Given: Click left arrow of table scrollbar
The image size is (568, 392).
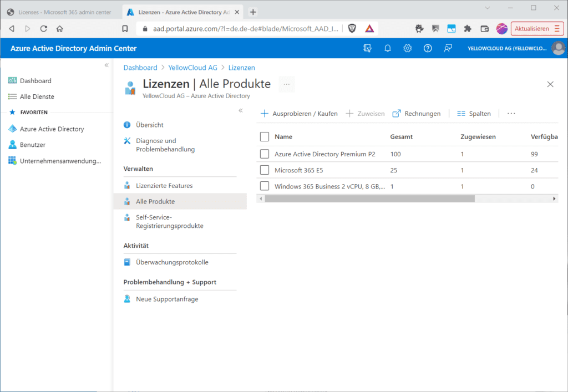Looking at the screenshot, I should (x=261, y=198).
